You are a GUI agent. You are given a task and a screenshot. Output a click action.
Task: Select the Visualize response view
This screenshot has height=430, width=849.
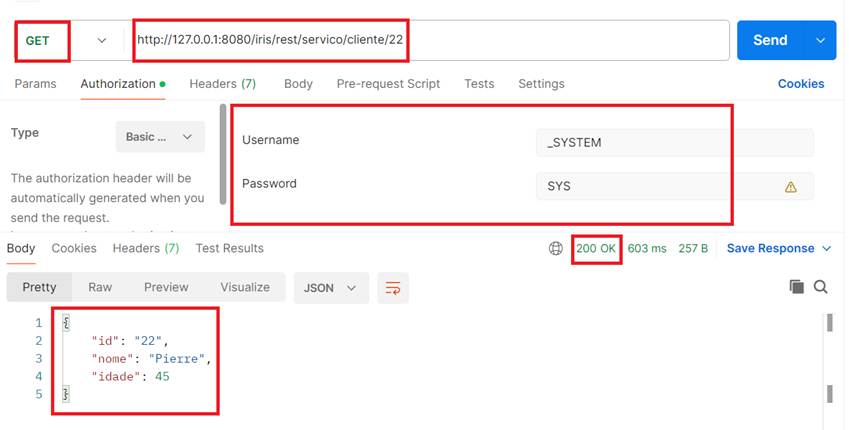coord(245,287)
